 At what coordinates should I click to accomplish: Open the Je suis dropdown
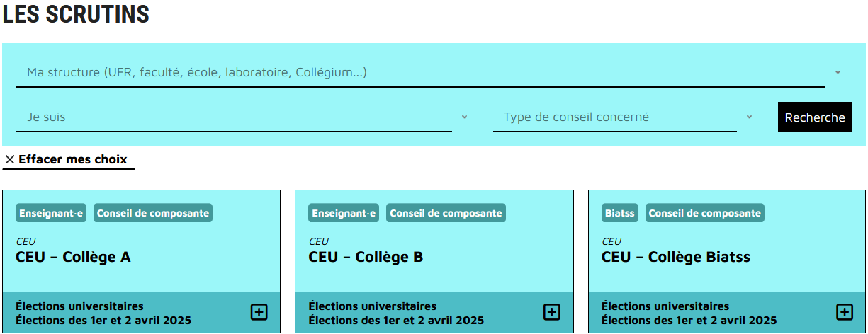tap(234, 117)
